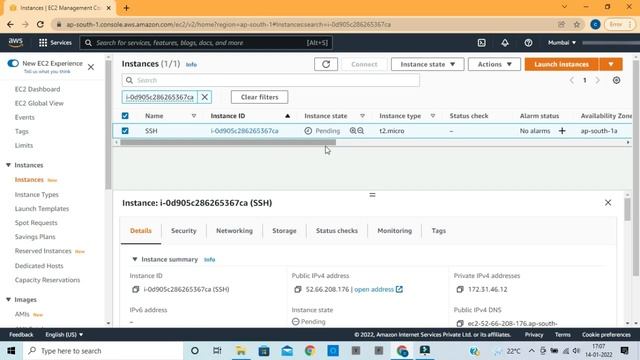Toggle the select-all instances checkbox
640x360 pixels.
coord(125,116)
